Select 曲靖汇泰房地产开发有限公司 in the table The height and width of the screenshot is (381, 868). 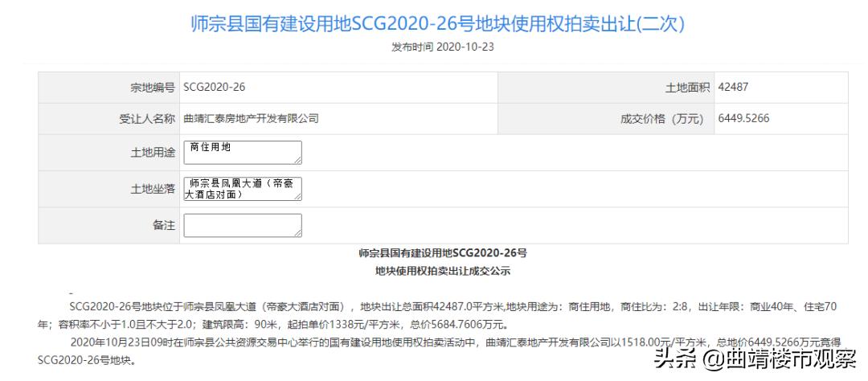(x=251, y=118)
